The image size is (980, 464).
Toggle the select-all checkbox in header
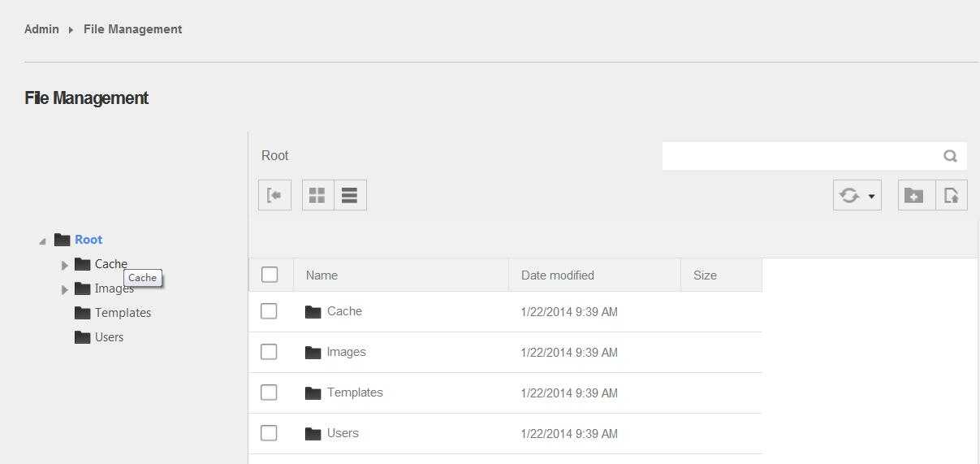click(270, 275)
